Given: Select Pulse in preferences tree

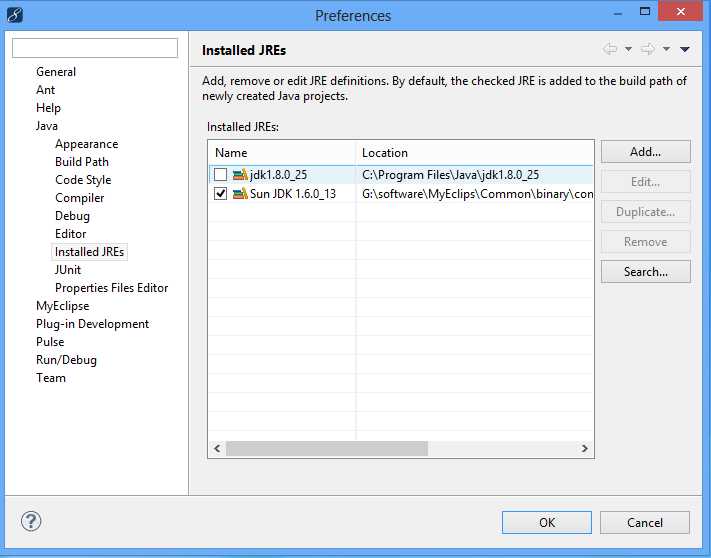Looking at the screenshot, I should point(50,342).
